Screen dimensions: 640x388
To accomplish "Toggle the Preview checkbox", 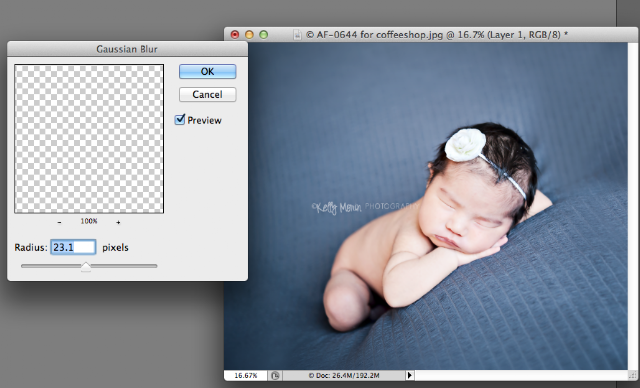I will coord(180,120).
